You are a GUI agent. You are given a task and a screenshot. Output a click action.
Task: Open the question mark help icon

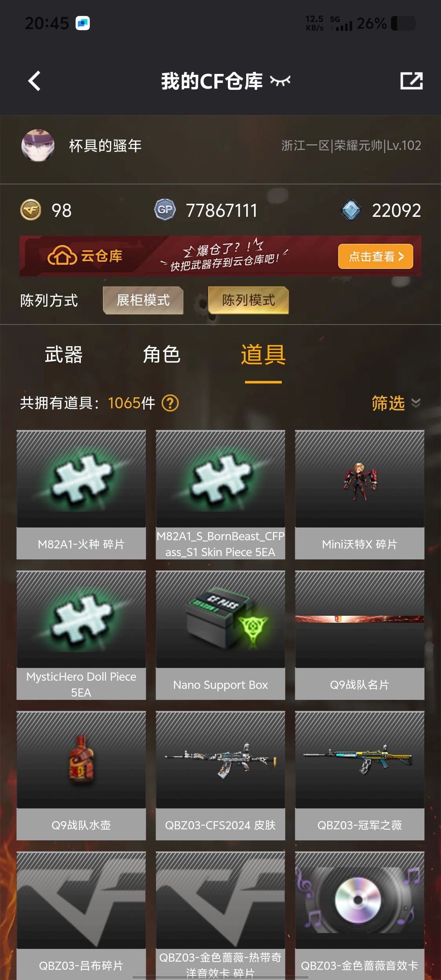point(170,403)
